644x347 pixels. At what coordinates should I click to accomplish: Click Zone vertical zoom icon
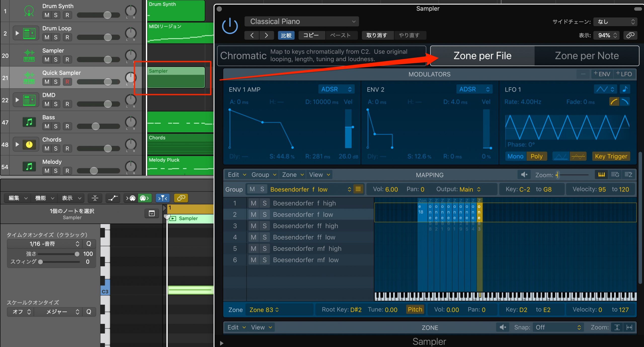(617, 327)
